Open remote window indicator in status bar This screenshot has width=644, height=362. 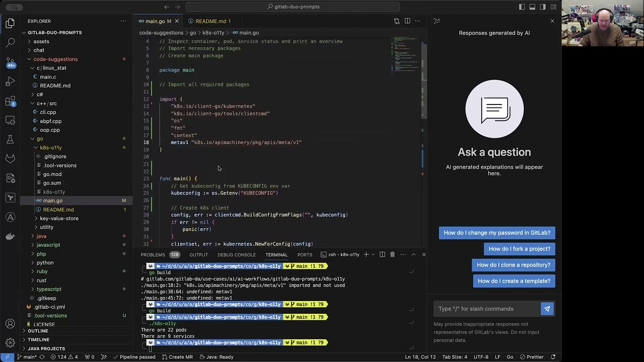coord(7,357)
